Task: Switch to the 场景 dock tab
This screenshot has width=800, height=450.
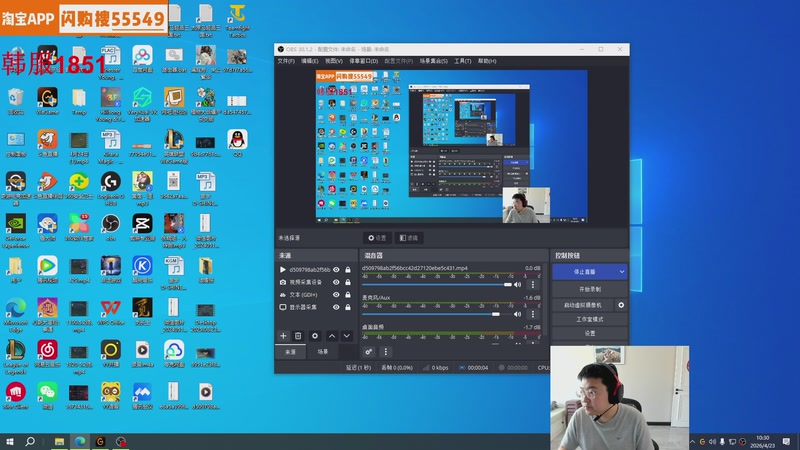Action: (x=322, y=352)
